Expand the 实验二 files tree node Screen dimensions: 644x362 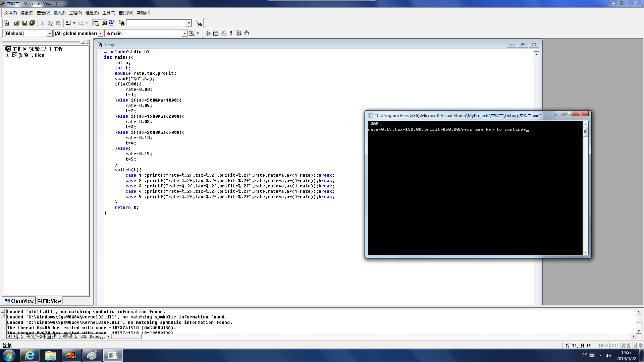click(7, 55)
